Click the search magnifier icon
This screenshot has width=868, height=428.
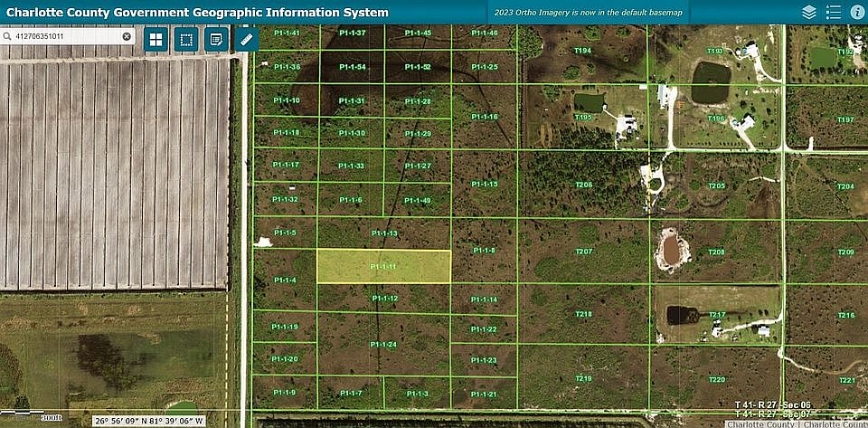coord(7,37)
